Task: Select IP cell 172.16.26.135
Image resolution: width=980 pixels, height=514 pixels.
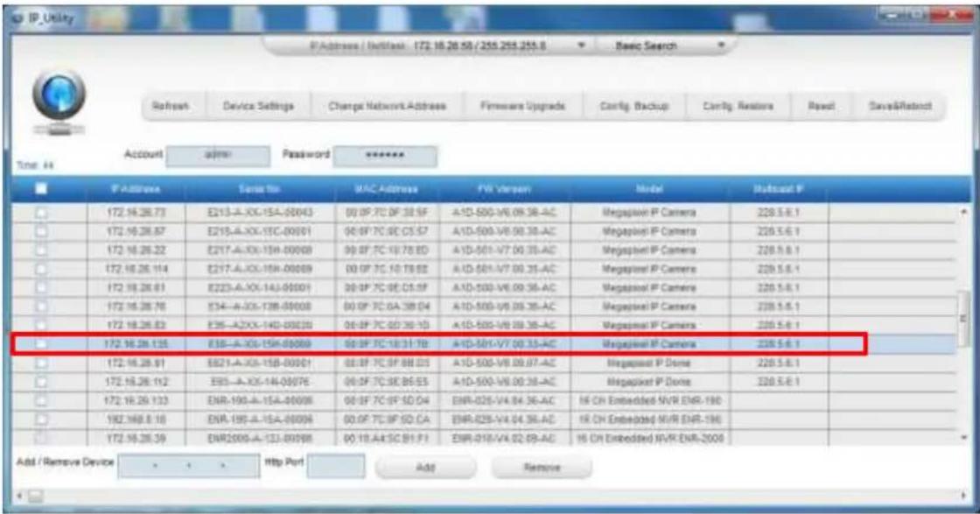Action: (x=136, y=344)
